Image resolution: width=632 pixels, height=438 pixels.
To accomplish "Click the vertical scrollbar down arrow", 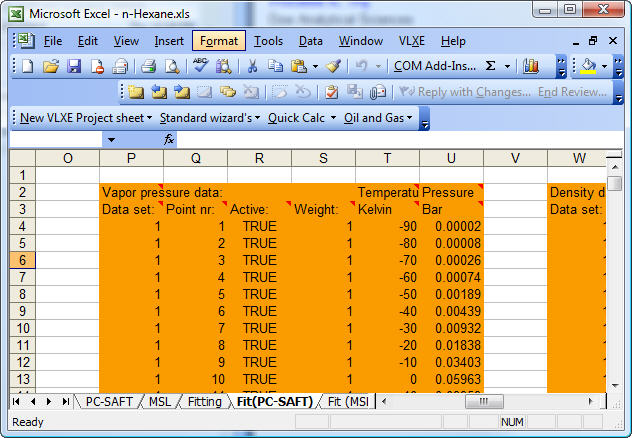I will [x=615, y=386].
